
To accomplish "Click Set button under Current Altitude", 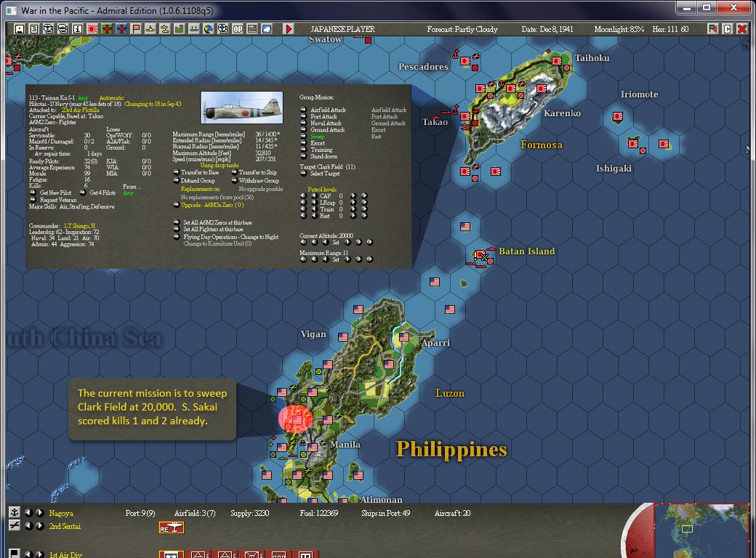I will coord(336,243).
